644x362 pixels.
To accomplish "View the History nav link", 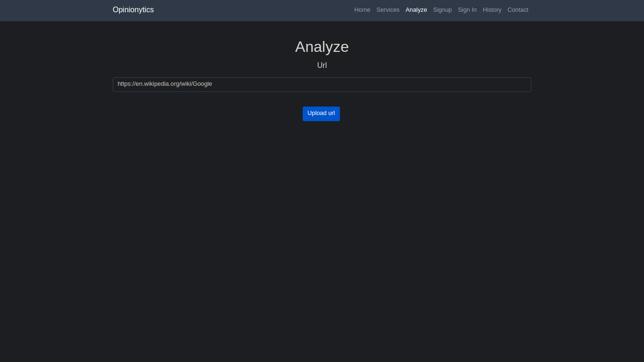I will 492,10.
